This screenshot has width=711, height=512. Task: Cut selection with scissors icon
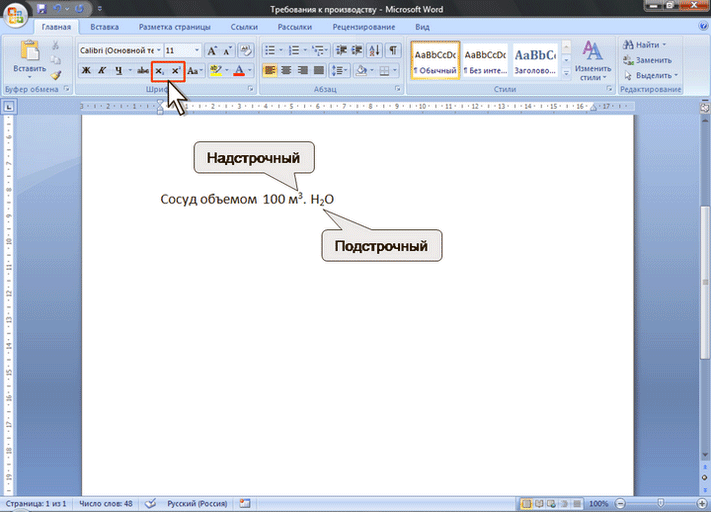(55, 45)
